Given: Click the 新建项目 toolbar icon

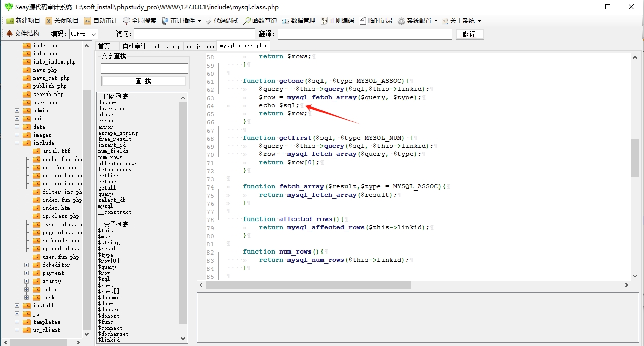Looking at the screenshot, I should pos(10,21).
